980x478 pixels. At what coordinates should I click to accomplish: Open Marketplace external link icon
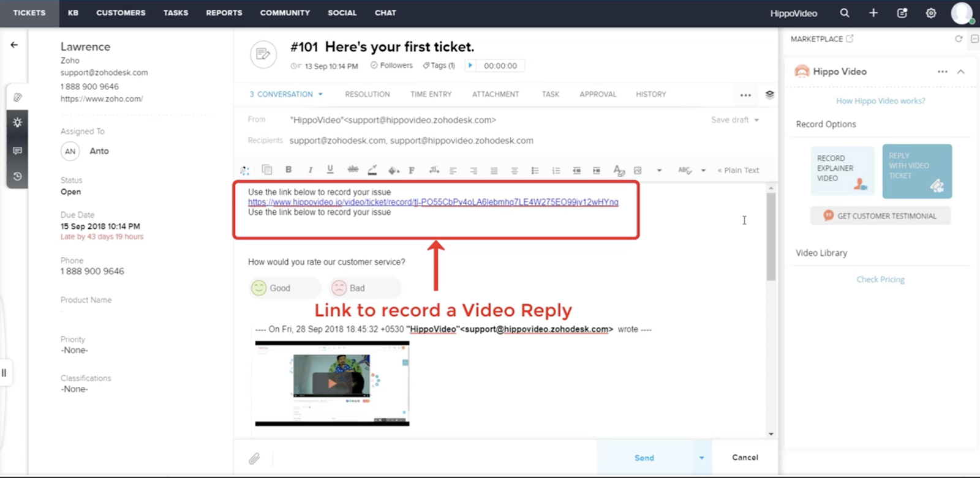(850, 39)
